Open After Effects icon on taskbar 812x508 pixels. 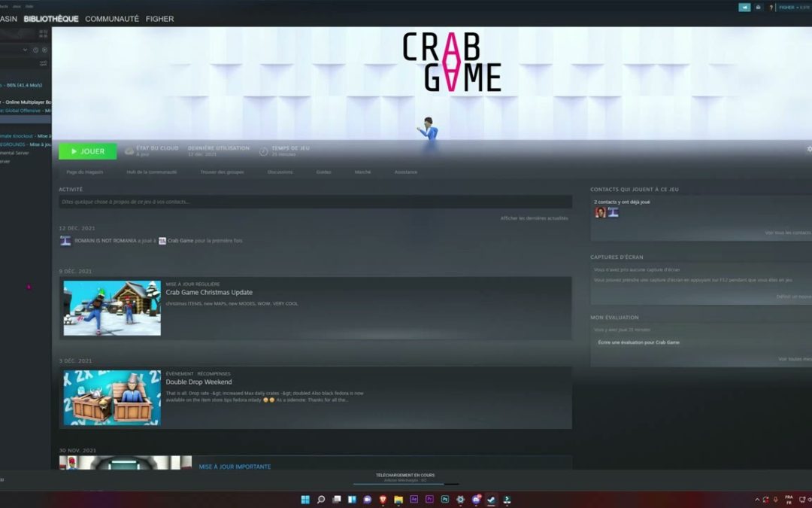point(414,500)
